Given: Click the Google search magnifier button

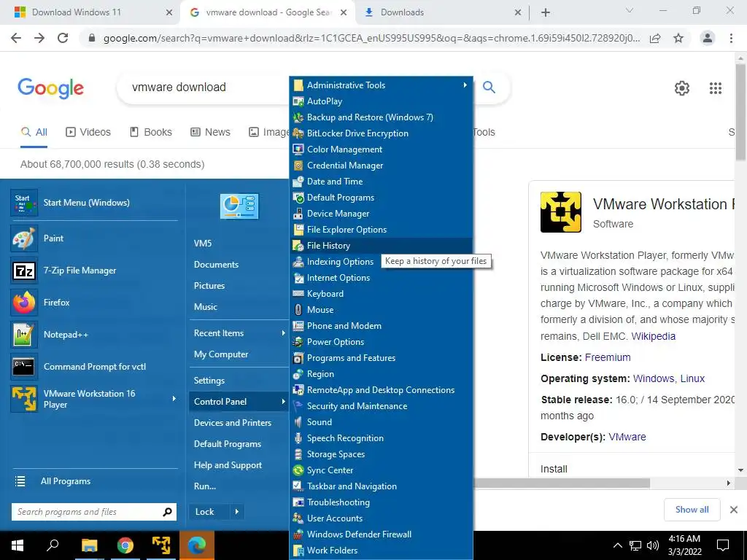Looking at the screenshot, I should (489, 87).
